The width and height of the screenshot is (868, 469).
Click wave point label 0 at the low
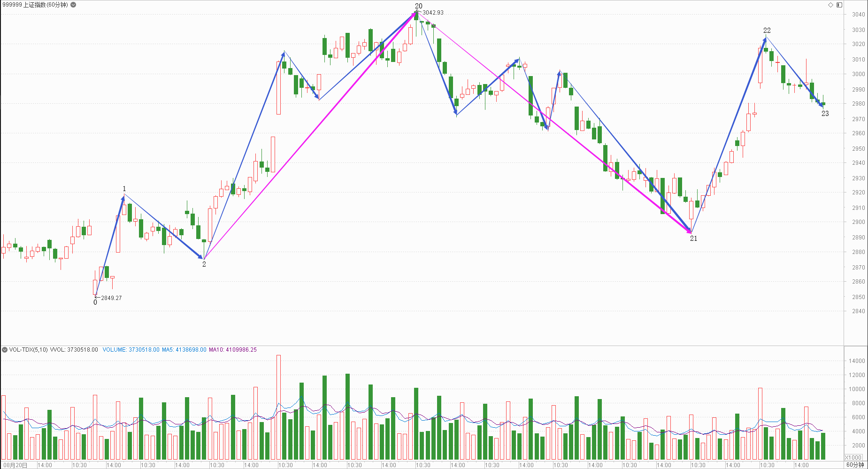[x=95, y=302]
